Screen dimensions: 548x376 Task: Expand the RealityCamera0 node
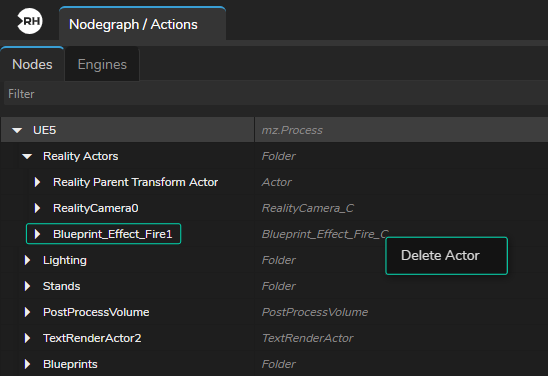[x=37, y=208]
